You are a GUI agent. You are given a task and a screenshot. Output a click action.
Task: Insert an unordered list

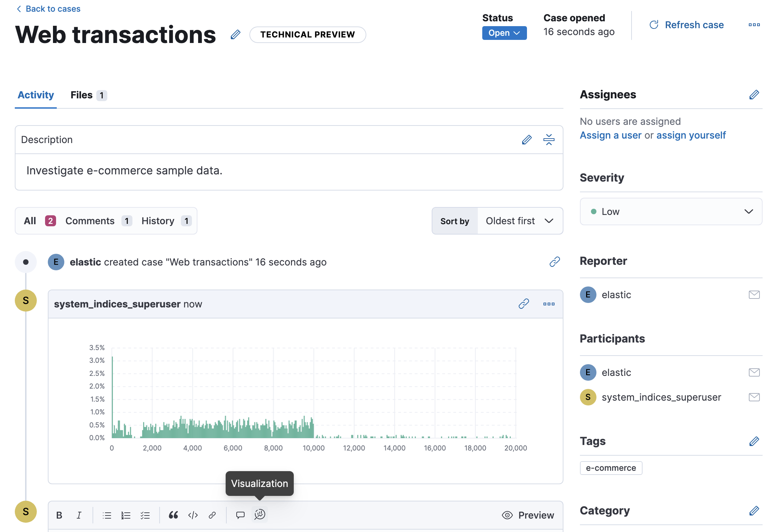[x=107, y=515]
